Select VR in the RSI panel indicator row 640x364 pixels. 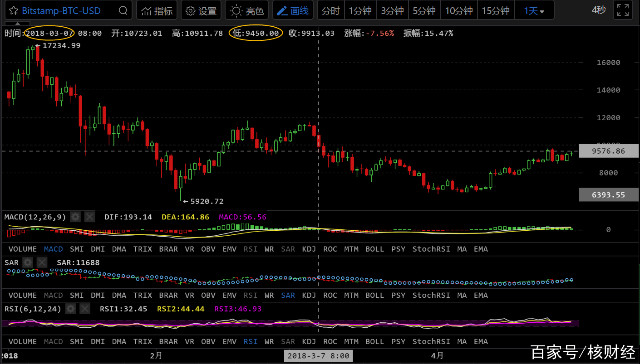[190, 341]
